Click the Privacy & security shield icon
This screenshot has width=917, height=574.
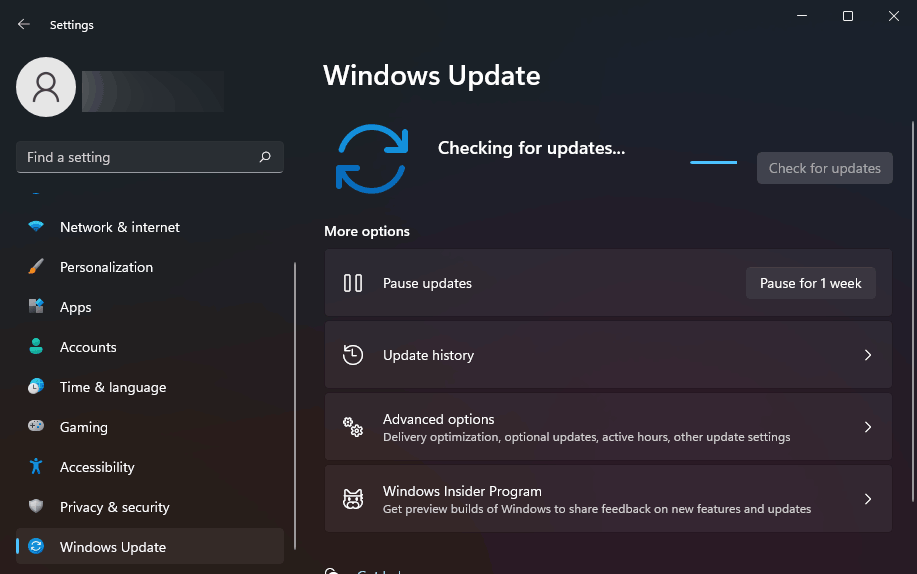[36, 506]
